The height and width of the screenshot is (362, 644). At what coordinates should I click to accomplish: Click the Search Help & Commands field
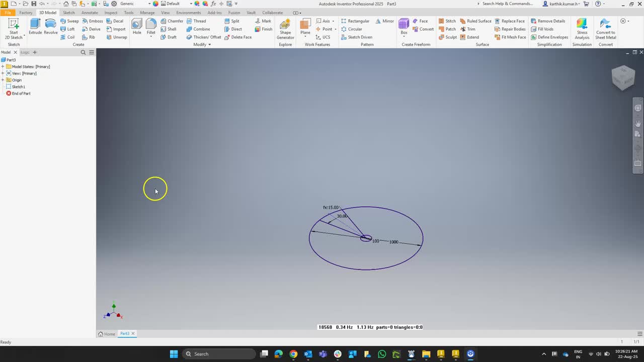click(x=508, y=4)
